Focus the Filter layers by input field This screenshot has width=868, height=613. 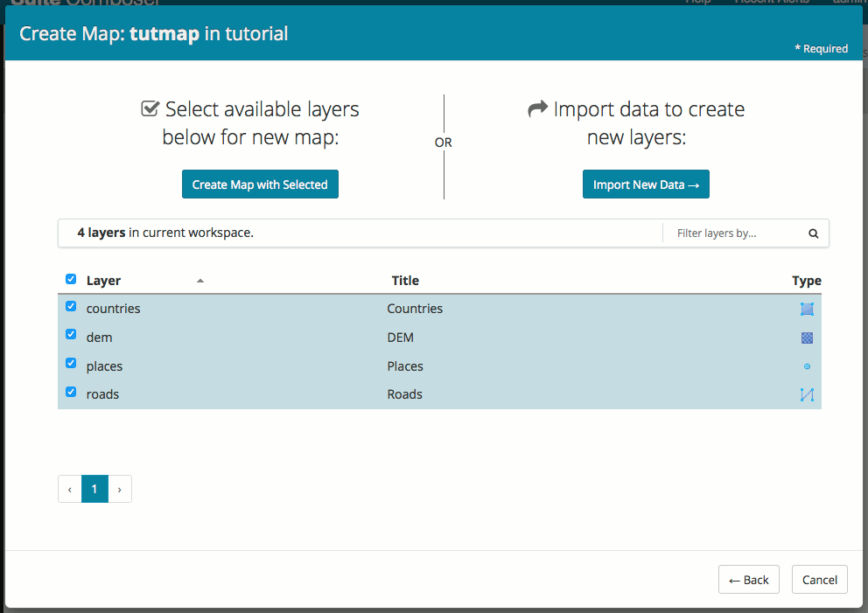coord(733,233)
